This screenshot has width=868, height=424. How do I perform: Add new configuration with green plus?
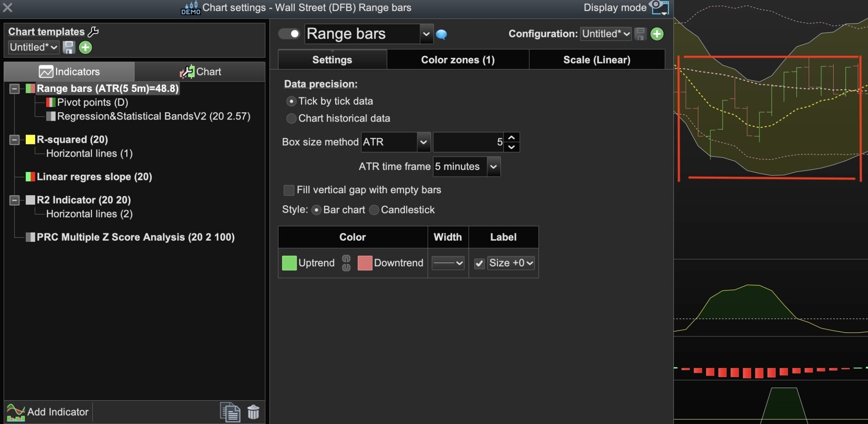point(657,34)
